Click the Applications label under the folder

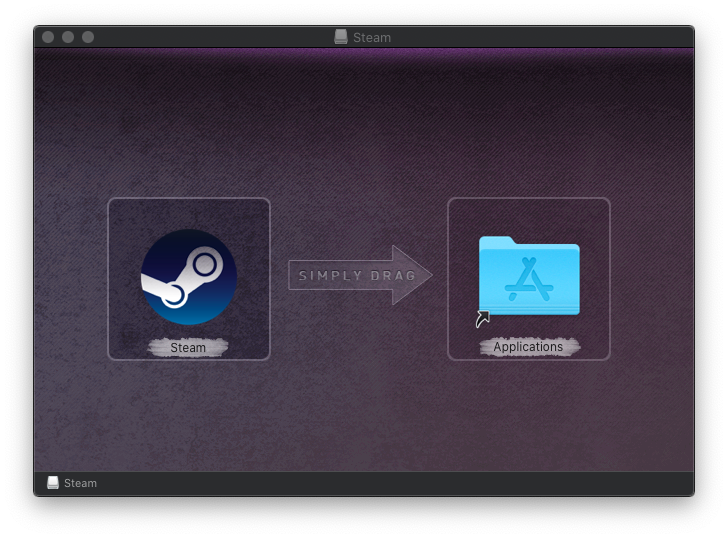click(x=528, y=347)
